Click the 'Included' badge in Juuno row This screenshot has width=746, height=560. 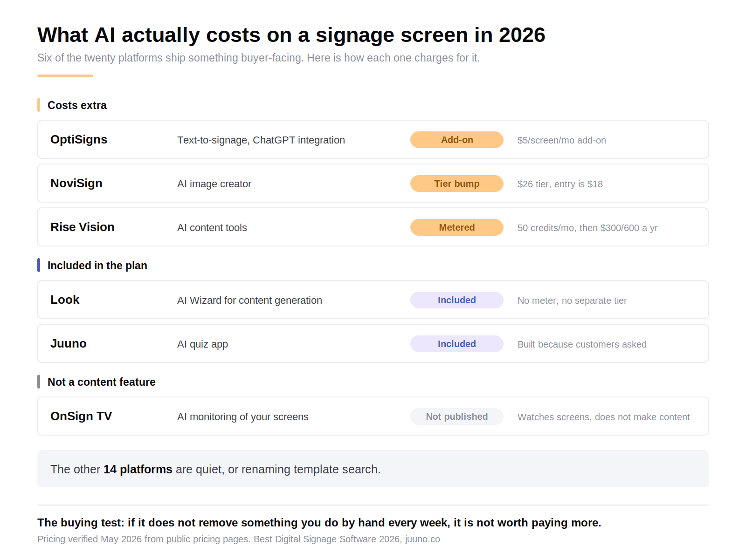[x=457, y=344]
